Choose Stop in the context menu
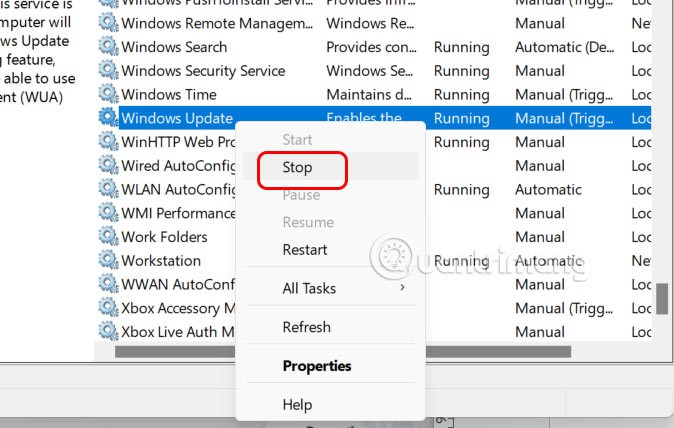674x428 pixels. 297,168
